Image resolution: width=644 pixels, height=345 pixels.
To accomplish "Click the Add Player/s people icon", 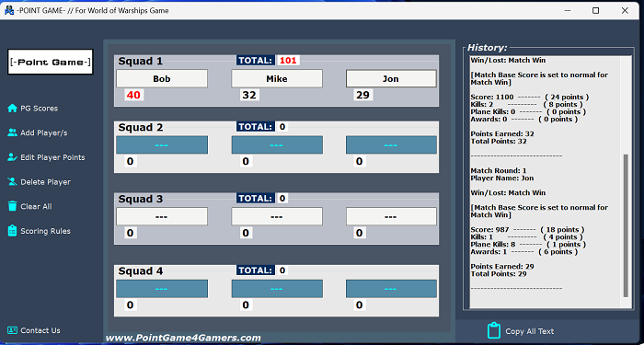I will [12, 132].
